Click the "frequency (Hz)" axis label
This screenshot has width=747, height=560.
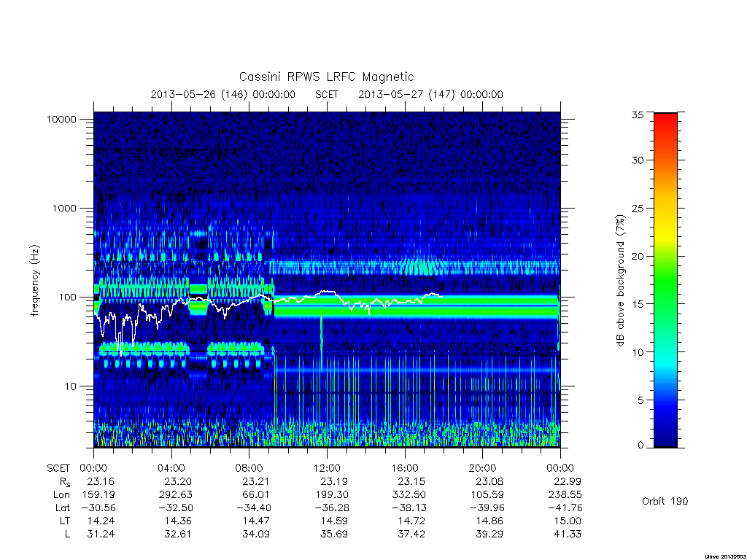pos(34,281)
